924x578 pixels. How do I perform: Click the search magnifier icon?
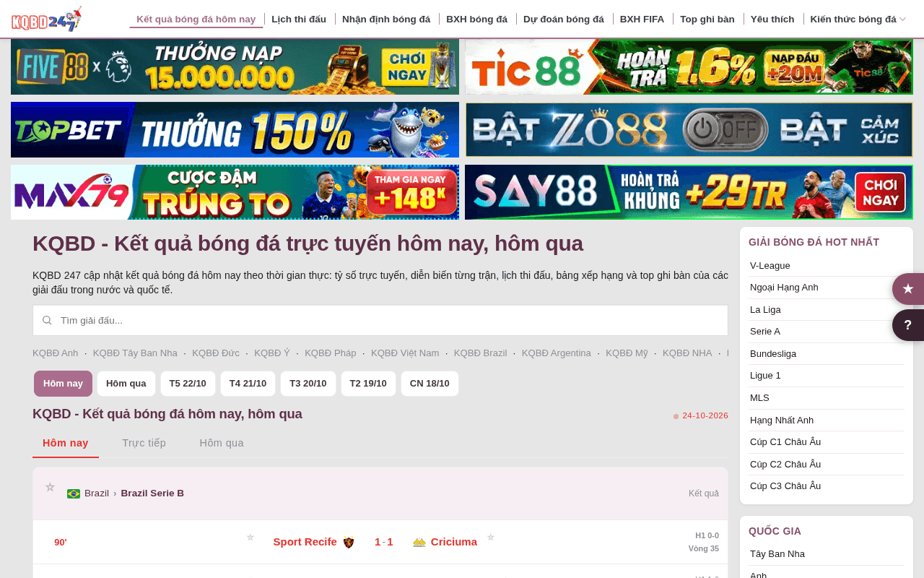[47, 320]
